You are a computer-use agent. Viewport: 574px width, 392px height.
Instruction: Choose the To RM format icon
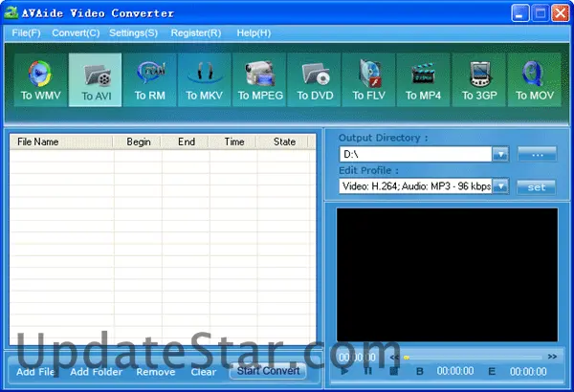150,79
